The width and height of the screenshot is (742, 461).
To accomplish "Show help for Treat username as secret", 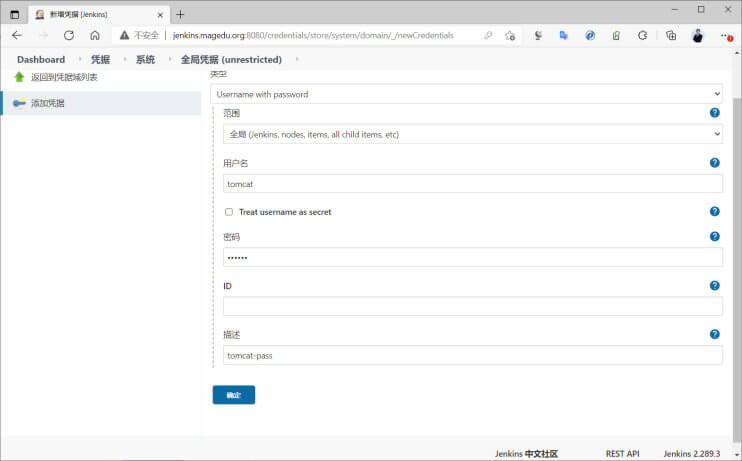I will (x=715, y=211).
